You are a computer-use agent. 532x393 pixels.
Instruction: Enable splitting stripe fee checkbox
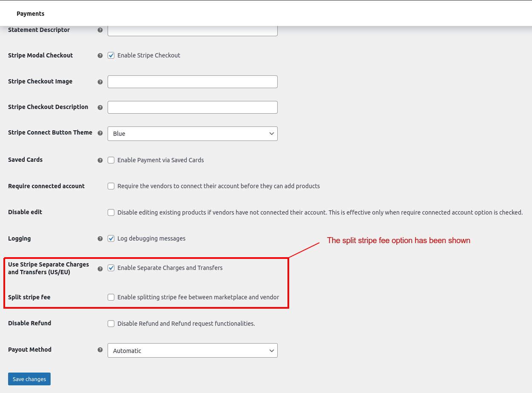[x=111, y=297]
